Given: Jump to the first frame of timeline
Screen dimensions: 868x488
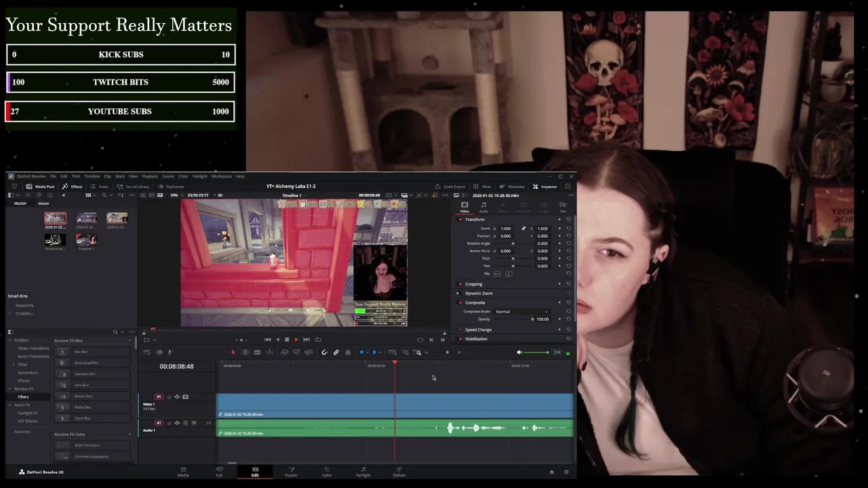Looking at the screenshot, I should point(267,340).
